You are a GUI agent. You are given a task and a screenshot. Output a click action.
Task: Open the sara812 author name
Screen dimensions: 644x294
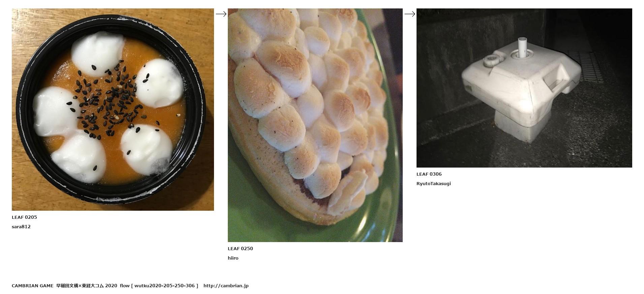click(x=21, y=227)
